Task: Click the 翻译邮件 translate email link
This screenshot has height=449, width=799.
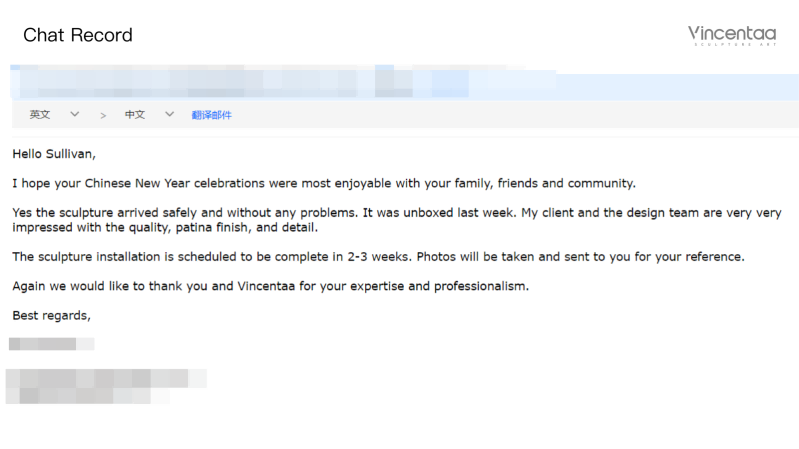Action: tap(212, 115)
